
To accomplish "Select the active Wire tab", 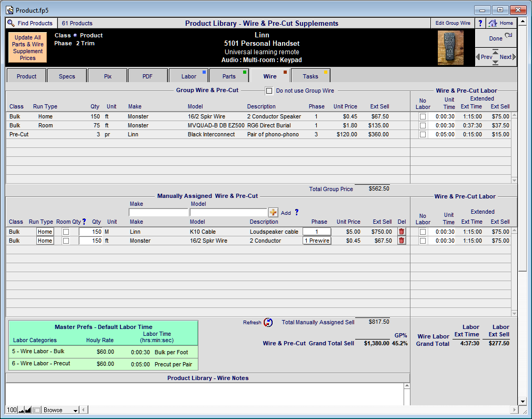I will coord(270,76).
